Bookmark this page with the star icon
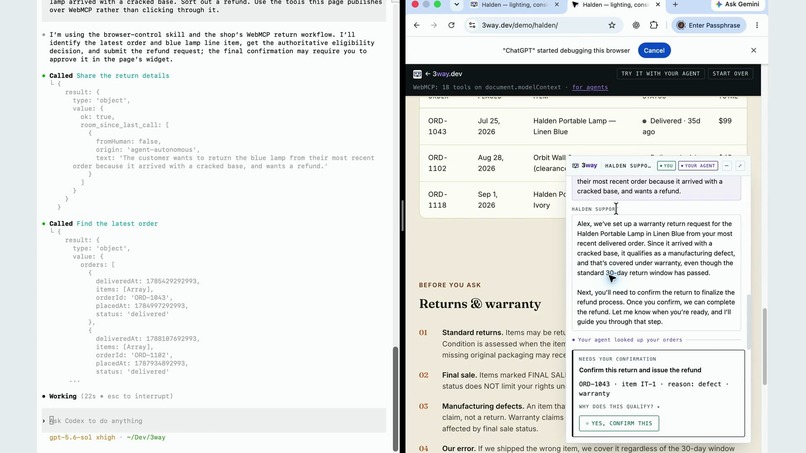 tap(612, 25)
